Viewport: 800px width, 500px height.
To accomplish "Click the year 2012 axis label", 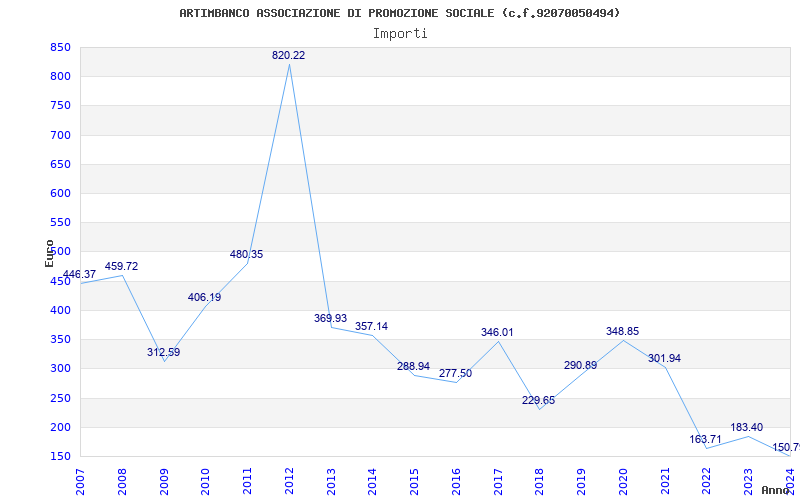I will [289, 482].
